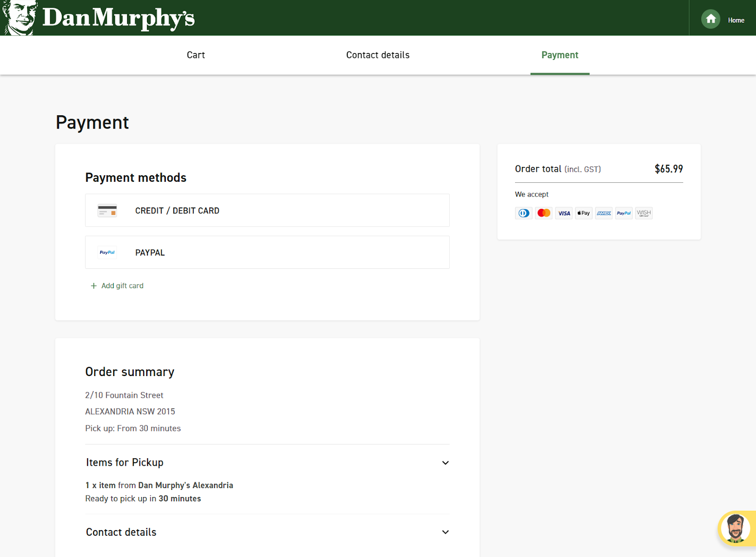
Task: Click the Apple Pay accepted icon
Action: pos(584,213)
